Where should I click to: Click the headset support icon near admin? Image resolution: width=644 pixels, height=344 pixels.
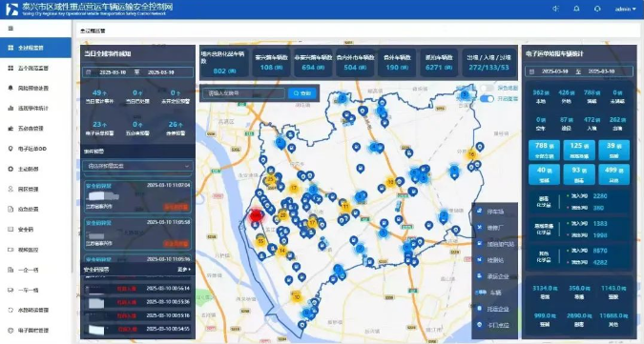(x=597, y=9)
